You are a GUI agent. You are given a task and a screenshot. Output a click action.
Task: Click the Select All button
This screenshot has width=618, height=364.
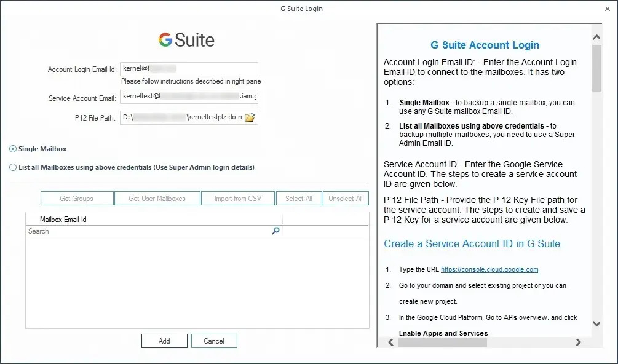(x=299, y=198)
